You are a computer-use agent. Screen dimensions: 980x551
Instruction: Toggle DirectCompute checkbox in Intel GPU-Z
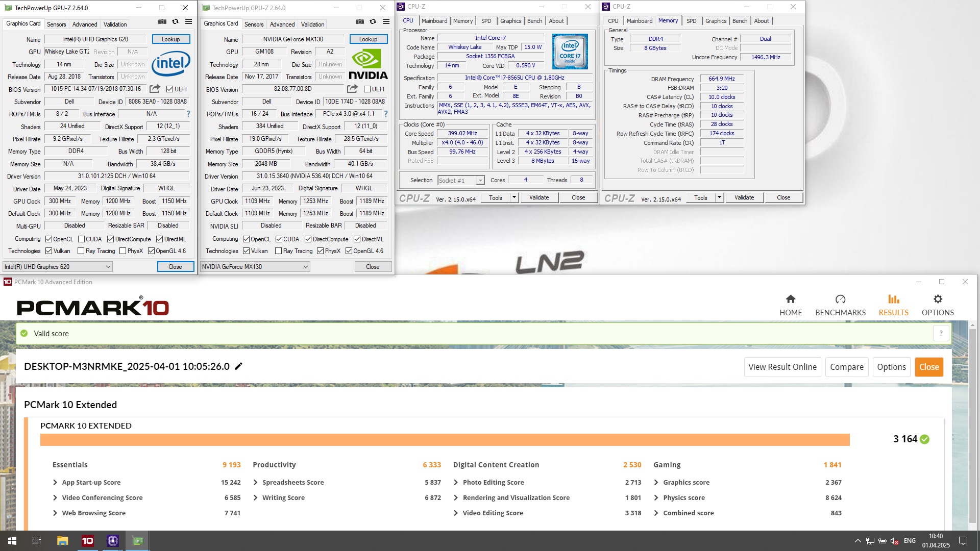click(x=110, y=239)
